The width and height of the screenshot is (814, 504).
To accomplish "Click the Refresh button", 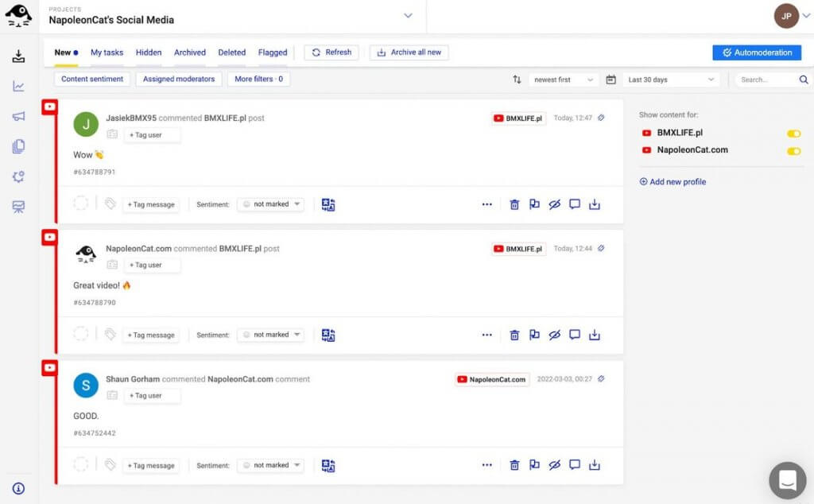I will (x=331, y=52).
